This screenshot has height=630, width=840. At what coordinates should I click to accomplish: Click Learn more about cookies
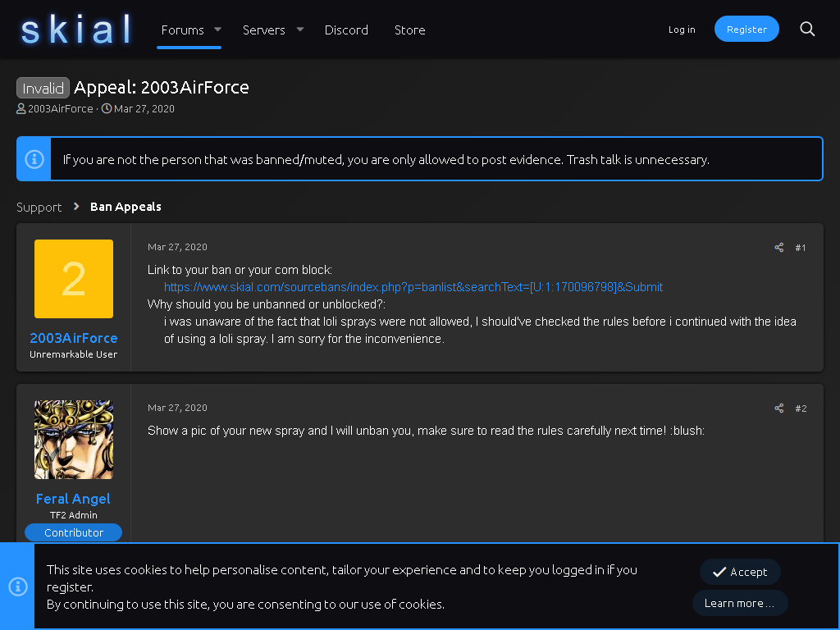click(x=740, y=603)
